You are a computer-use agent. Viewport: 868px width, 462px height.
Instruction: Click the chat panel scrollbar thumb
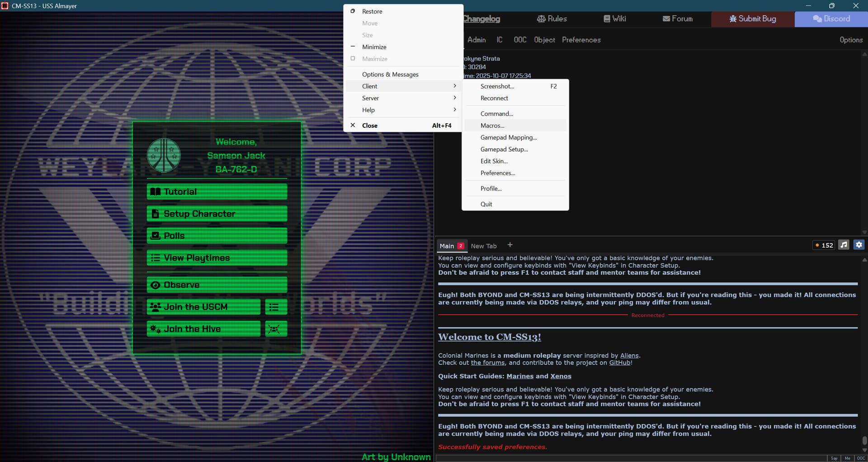click(864, 440)
